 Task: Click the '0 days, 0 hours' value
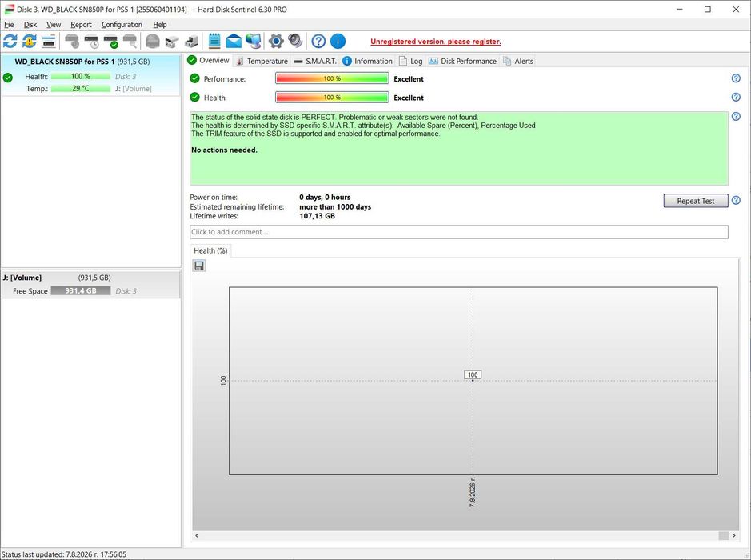[x=325, y=198]
